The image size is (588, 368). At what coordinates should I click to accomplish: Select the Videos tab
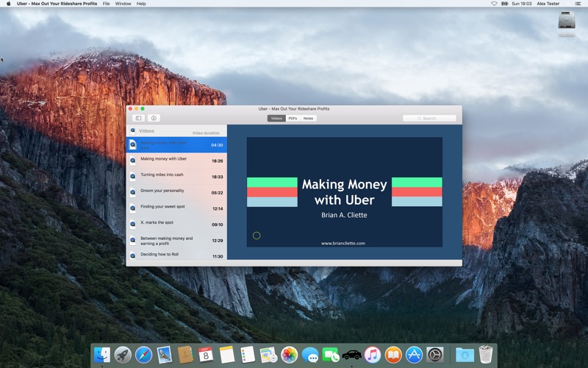pyautogui.click(x=276, y=118)
